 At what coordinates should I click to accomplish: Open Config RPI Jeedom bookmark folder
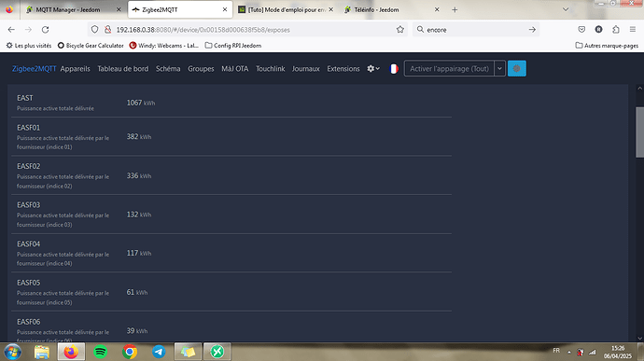click(233, 46)
